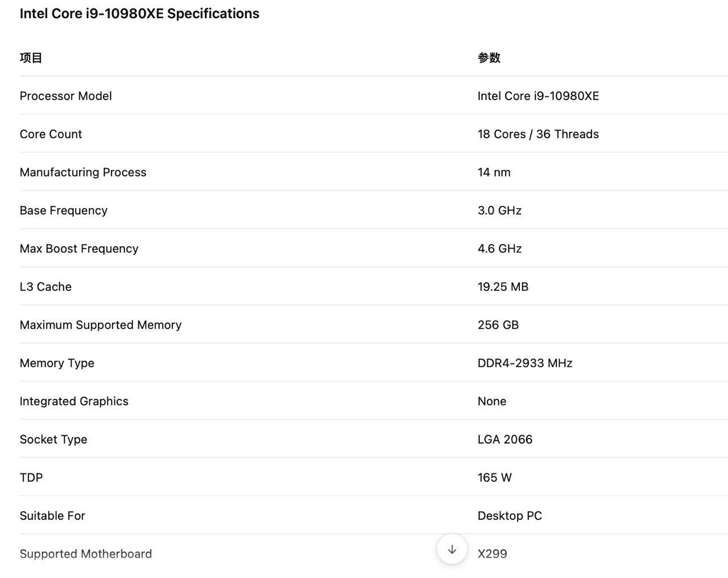
Task: Click the 'Maximum Supported Memory' label
Action: (101, 324)
